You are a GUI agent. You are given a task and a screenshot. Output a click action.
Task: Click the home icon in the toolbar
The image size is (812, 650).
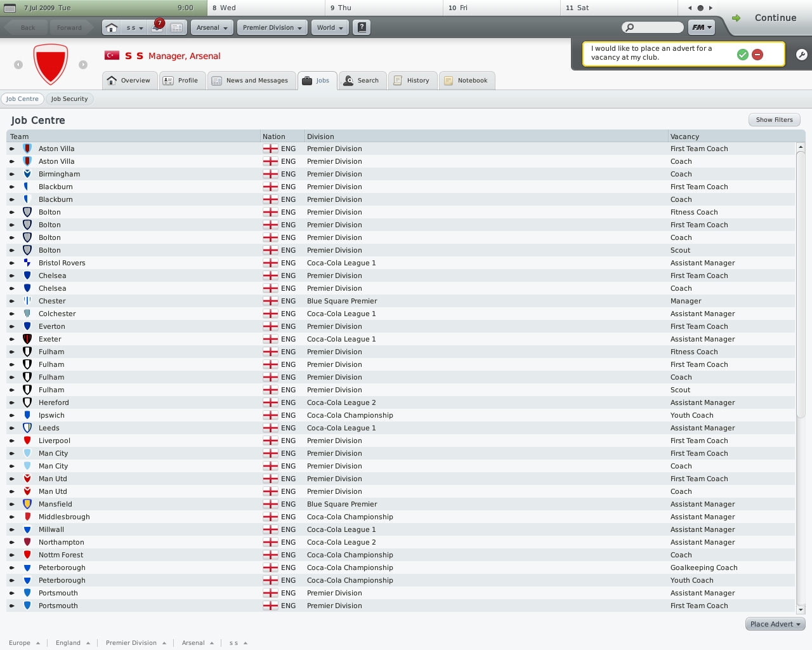pos(112,28)
